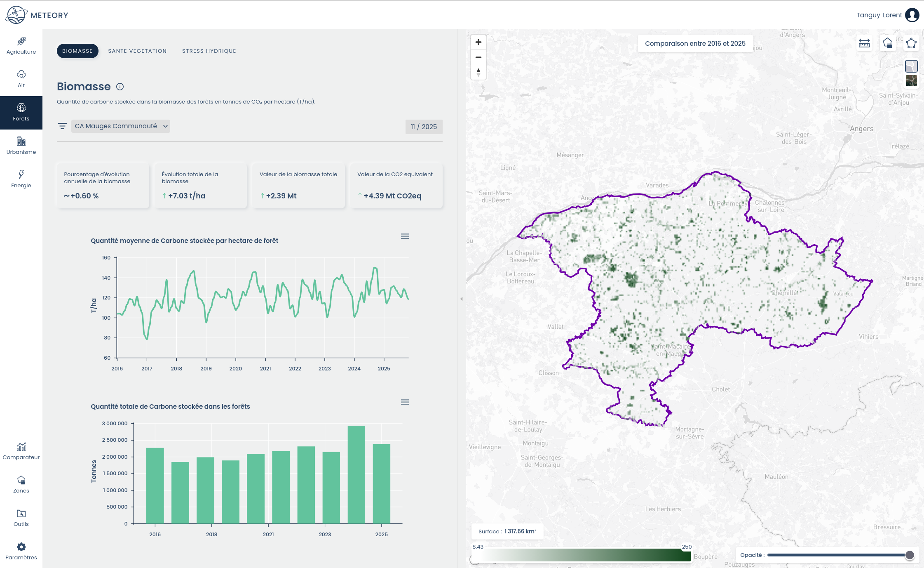Switch to satellite imagery basemap
The image size is (924, 568).
point(911,80)
